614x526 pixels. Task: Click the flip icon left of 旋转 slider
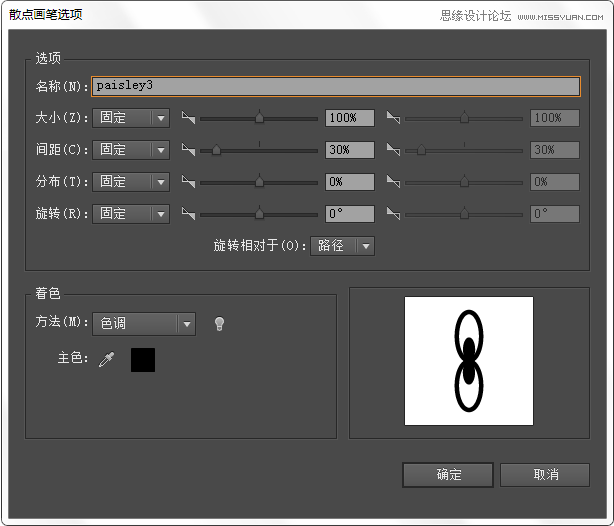point(188,214)
